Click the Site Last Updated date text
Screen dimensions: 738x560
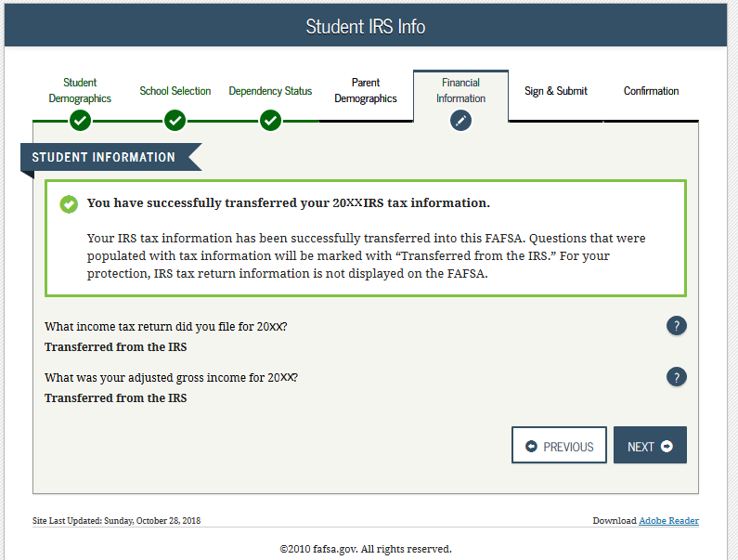[116, 520]
